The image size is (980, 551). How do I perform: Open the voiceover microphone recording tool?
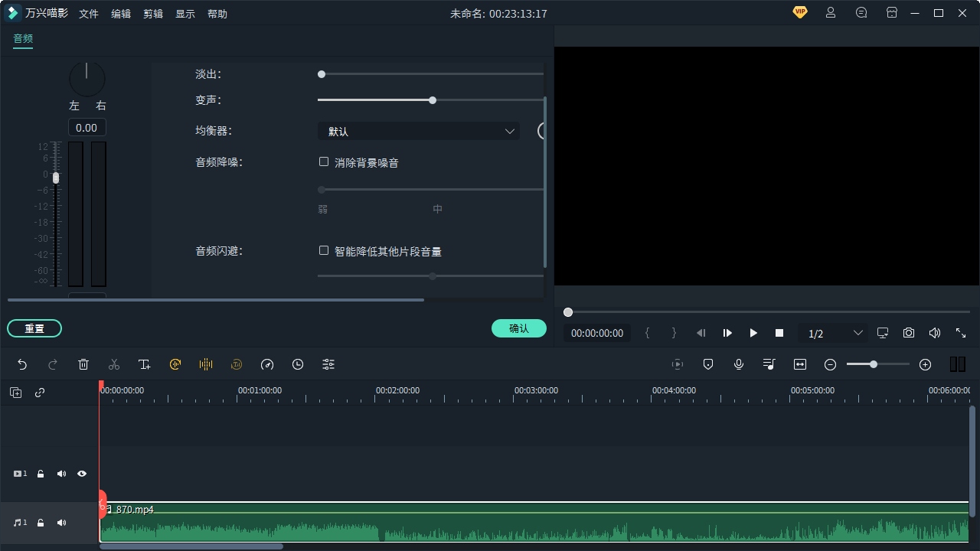coord(738,364)
